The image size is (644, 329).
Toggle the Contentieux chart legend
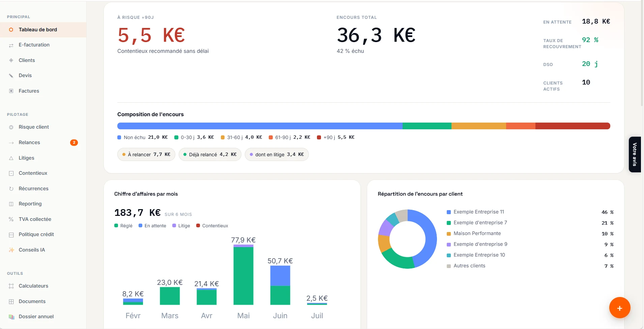click(212, 226)
